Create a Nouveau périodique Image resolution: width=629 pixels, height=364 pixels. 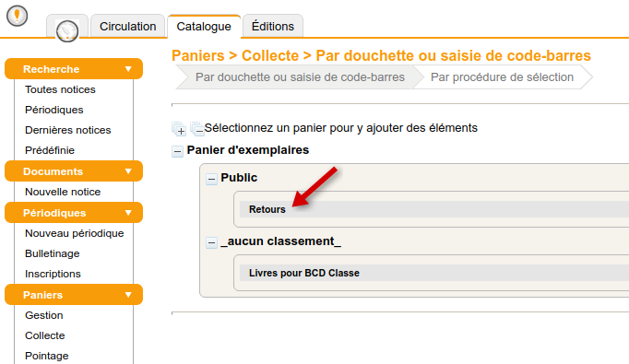click(74, 233)
